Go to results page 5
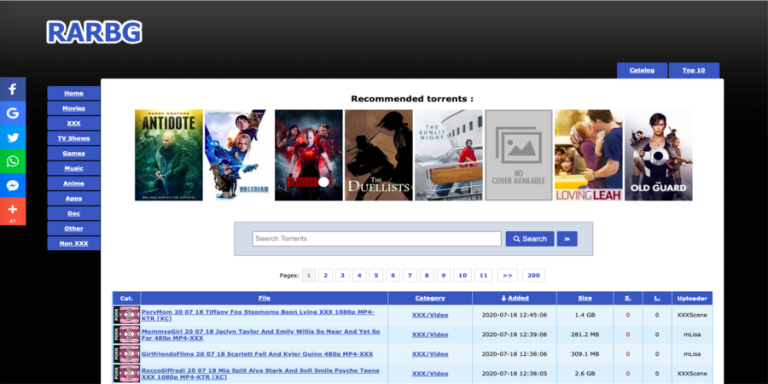The width and height of the screenshot is (768, 384). (376, 275)
